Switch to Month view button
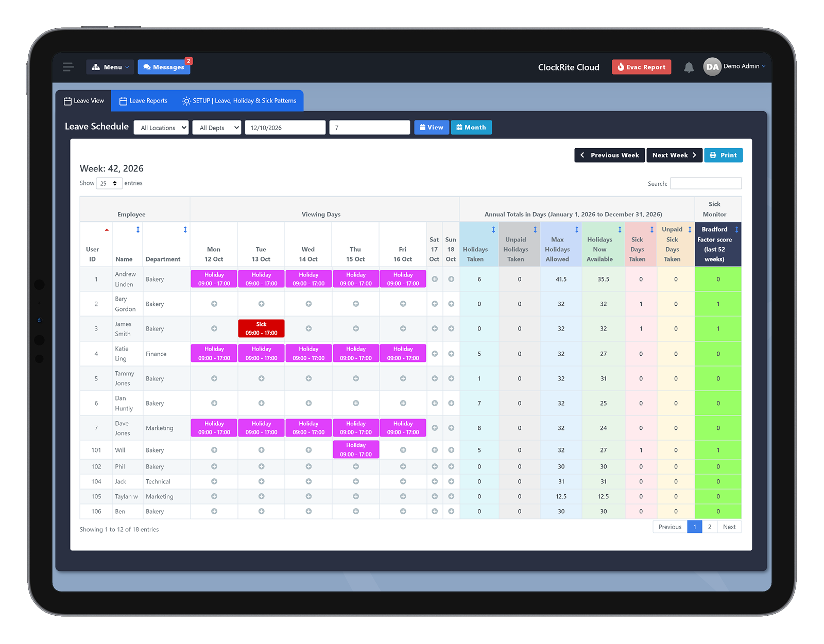 click(x=471, y=128)
